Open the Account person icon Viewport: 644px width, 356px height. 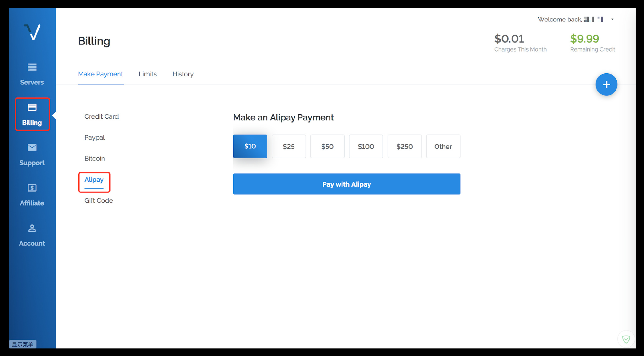[32, 228]
